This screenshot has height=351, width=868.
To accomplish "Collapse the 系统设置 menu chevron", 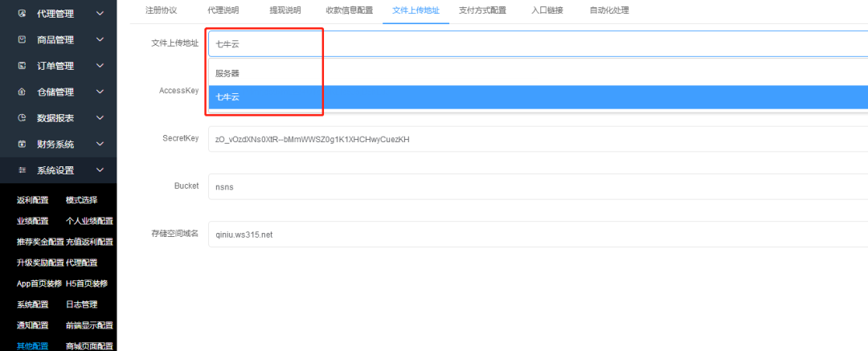I will click(x=100, y=170).
